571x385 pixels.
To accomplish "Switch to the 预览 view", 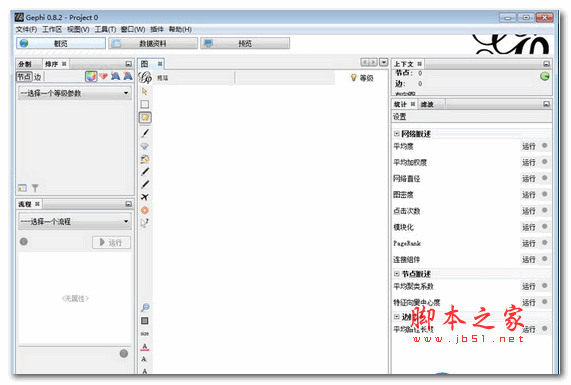I will (x=245, y=43).
